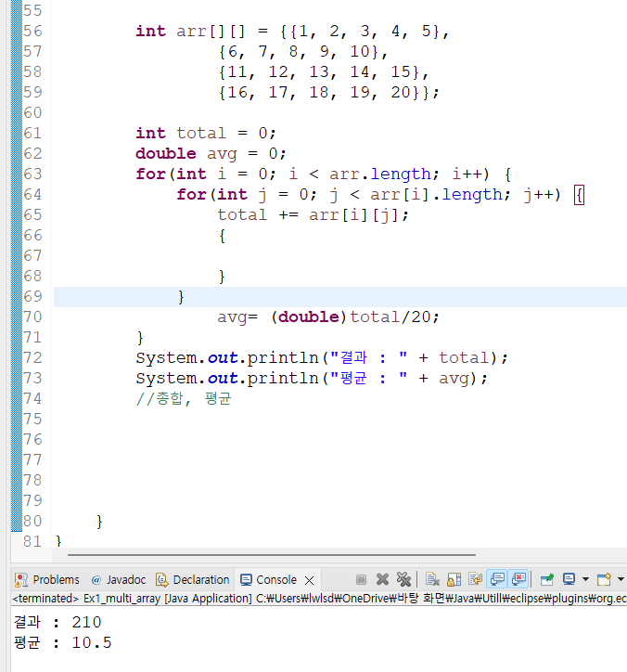This screenshot has height=672, width=627.
Task: Pin the console view
Action: coord(547,580)
